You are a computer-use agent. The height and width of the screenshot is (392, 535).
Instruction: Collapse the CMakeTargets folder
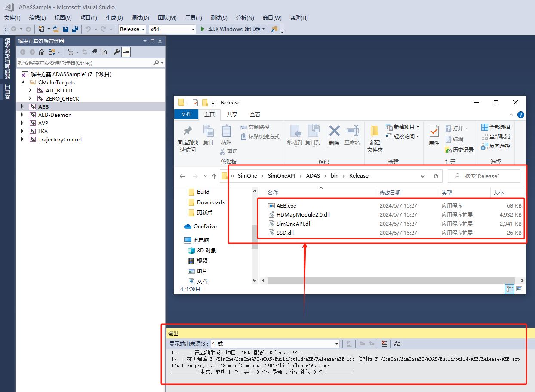click(22, 82)
